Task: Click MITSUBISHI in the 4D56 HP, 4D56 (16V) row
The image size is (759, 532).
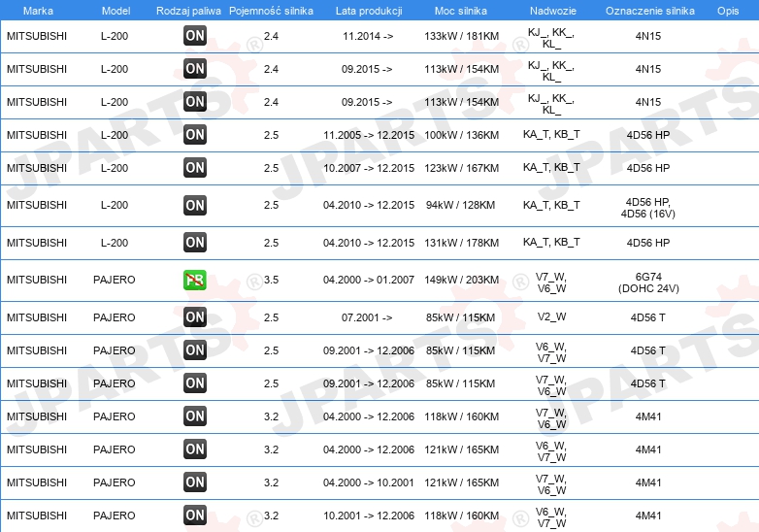Action: tap(37, 205)
